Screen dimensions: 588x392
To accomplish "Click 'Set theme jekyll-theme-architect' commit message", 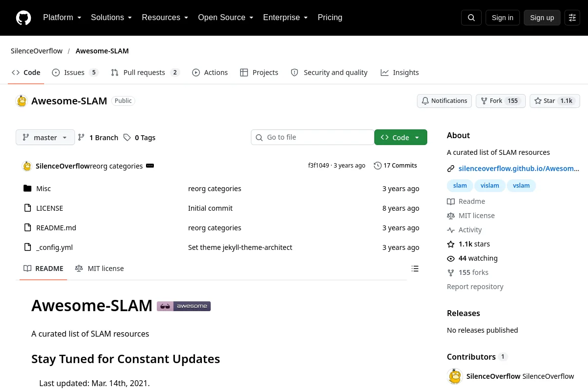I will coord(240,247).
